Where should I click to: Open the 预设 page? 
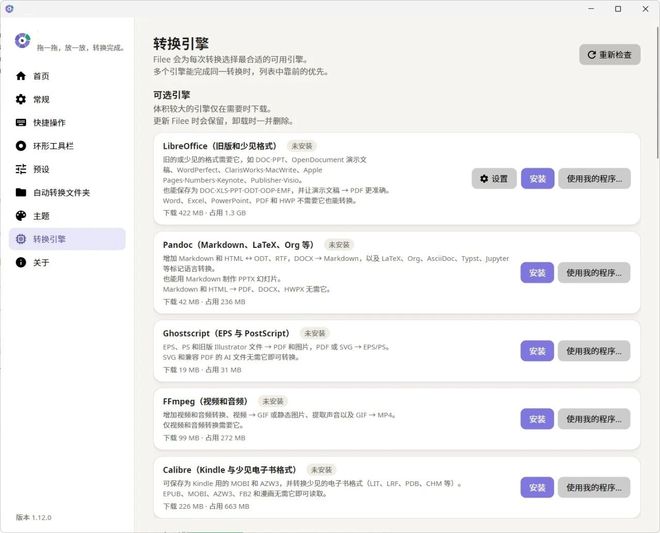(67, 169)
